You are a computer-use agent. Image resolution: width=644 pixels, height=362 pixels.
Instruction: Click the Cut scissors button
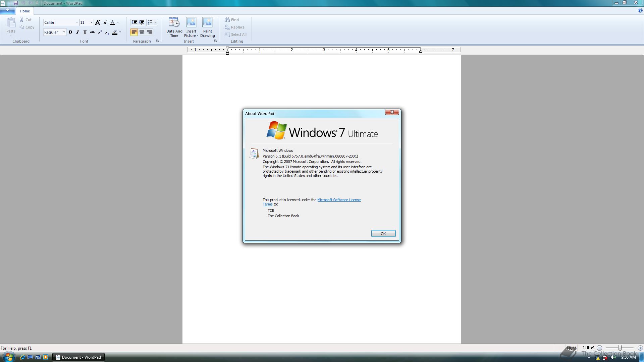click(x=25, y=20)
